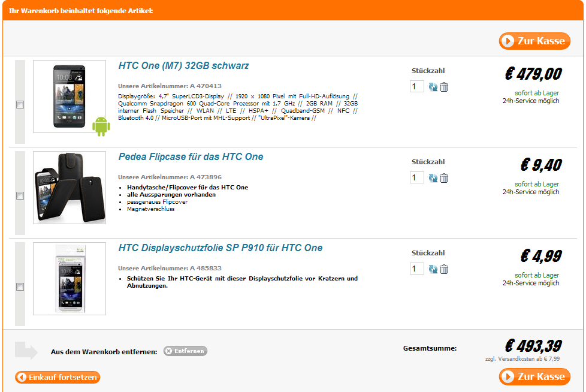Open HTC Displayschutzfolie SP P910 link
586x392 pixels.
(x=220, y=248)
